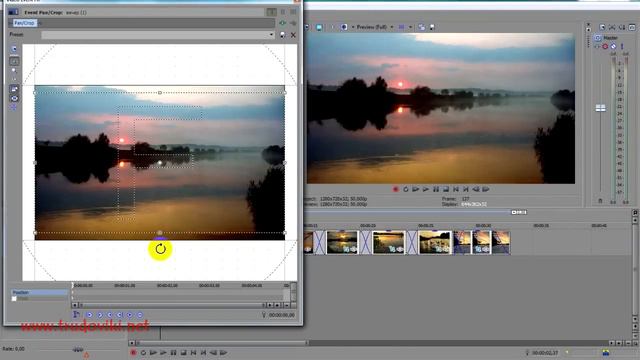Click the Master bus label

pyautogui.click(x=610, y=38)
